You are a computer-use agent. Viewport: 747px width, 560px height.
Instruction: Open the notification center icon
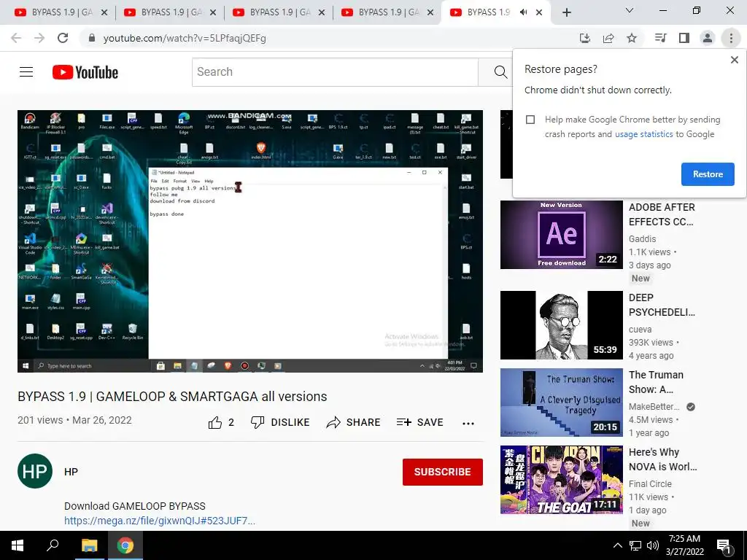pos(724,547)
